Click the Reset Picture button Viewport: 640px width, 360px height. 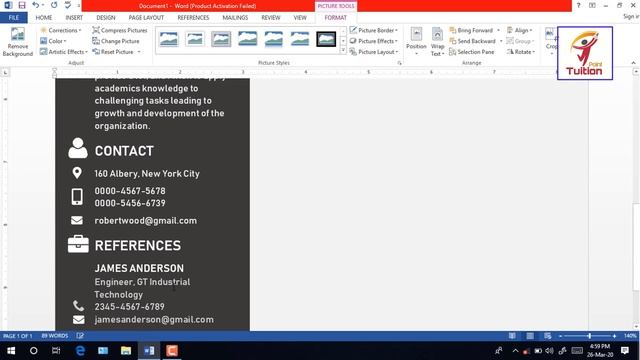pos(113,52)
